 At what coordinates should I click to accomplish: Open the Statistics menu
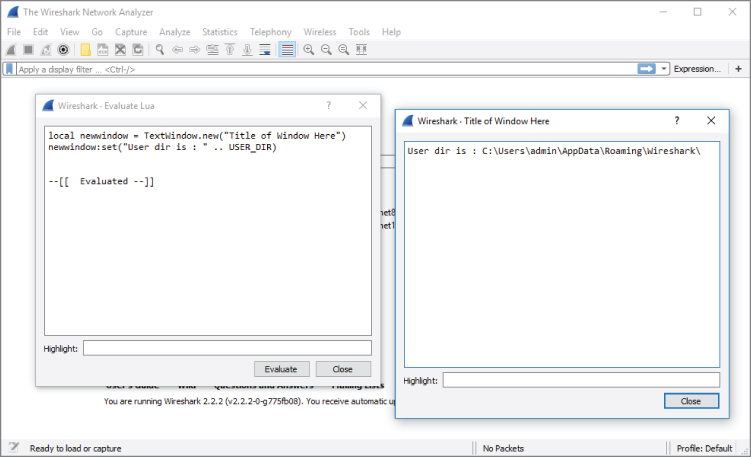tap(220, 32)
